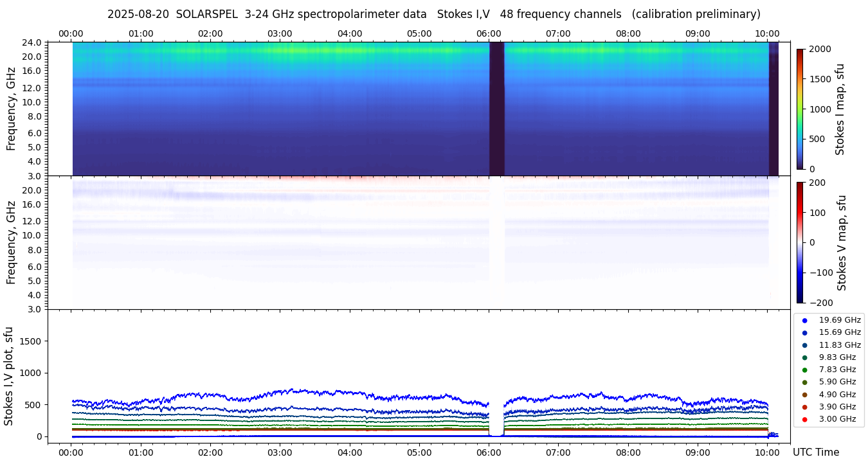Select the 9.83 GHz legend dot
This screenshot has height=466, width=868.
click(804, 357)
